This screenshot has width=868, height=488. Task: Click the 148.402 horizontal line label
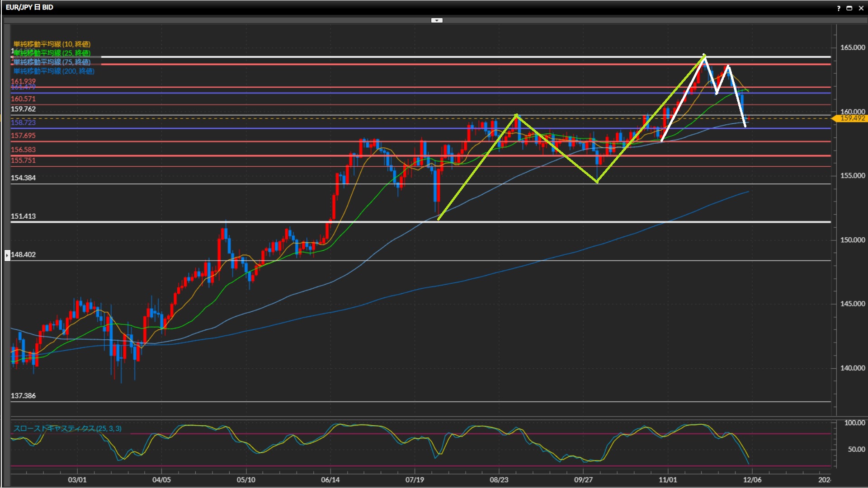23,254
